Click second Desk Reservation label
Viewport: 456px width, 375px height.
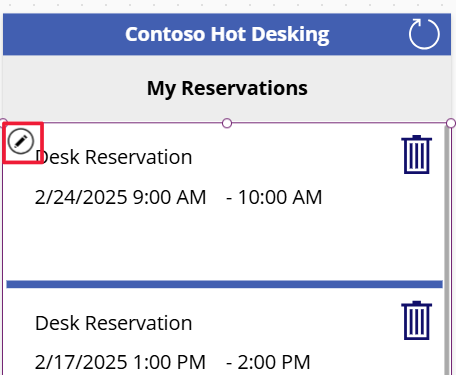[x=114, y=323]
